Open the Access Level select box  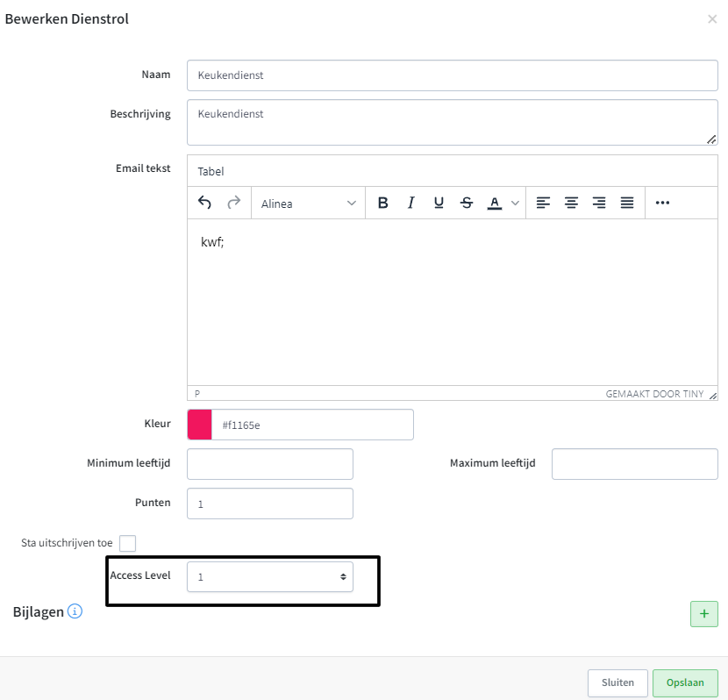270,576
